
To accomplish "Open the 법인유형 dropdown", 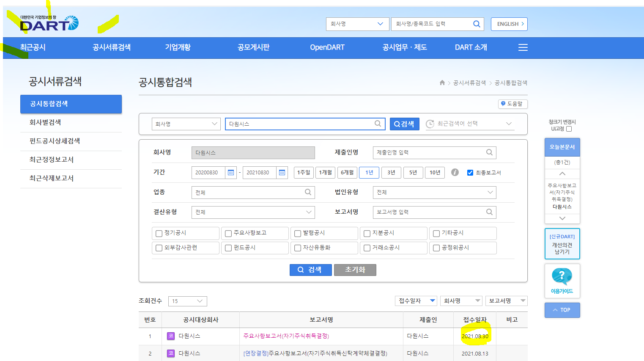I will pyautogui.click(x=434, y=192).
